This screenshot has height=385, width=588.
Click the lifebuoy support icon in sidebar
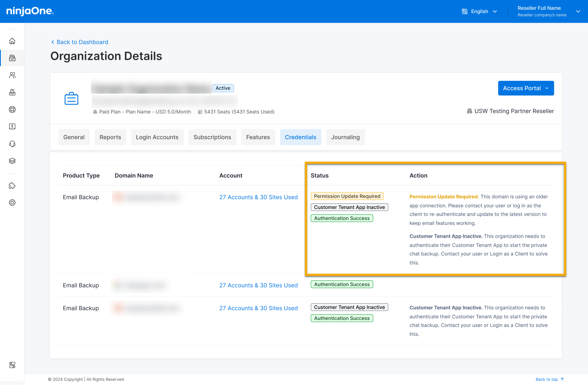click(x=12, y=109)
